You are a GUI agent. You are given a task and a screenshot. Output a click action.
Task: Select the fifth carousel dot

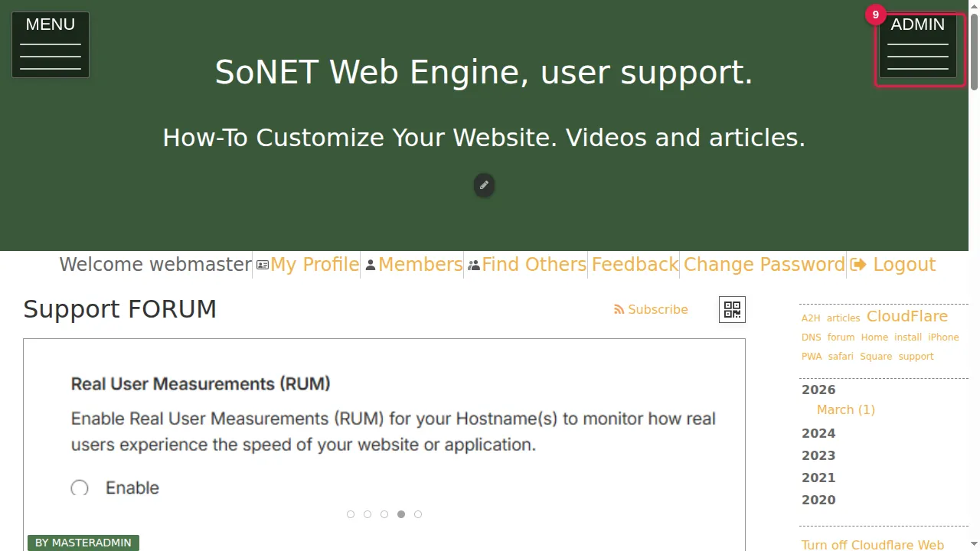418,514
